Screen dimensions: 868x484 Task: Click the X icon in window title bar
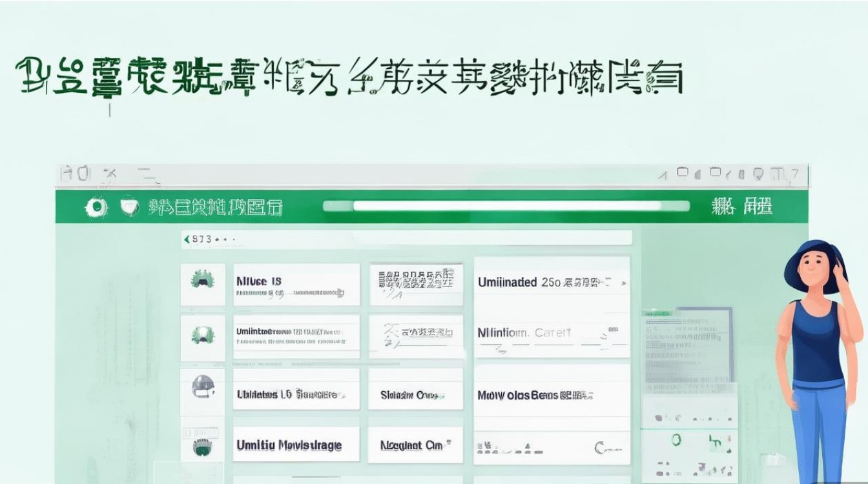pos(110,174)
